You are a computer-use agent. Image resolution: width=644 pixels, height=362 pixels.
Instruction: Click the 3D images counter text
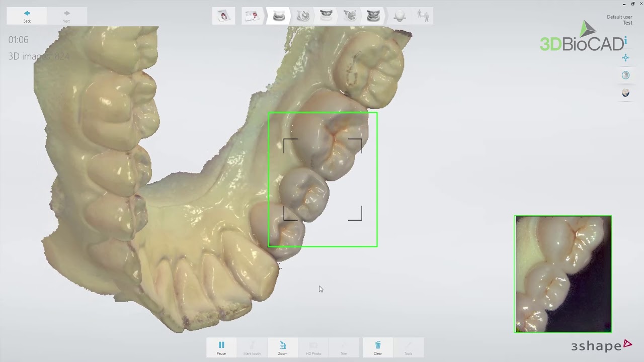pyautogui.click(x=39, y=56)
